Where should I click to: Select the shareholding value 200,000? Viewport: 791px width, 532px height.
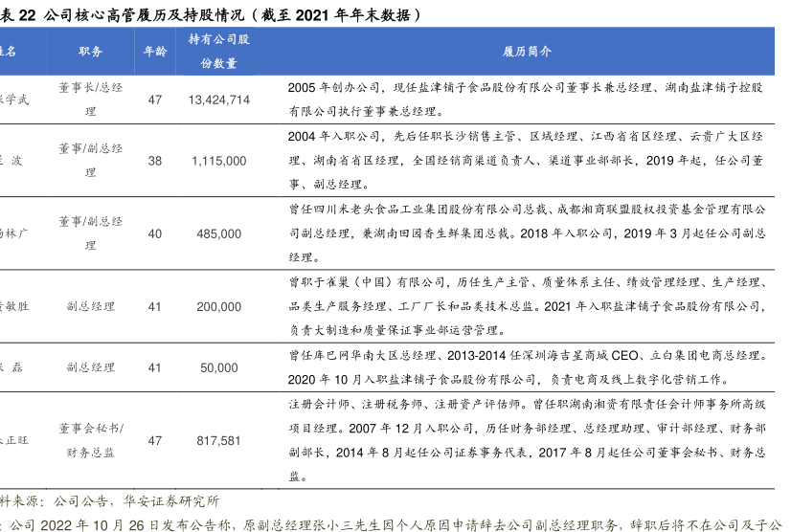tap(219, 306)
